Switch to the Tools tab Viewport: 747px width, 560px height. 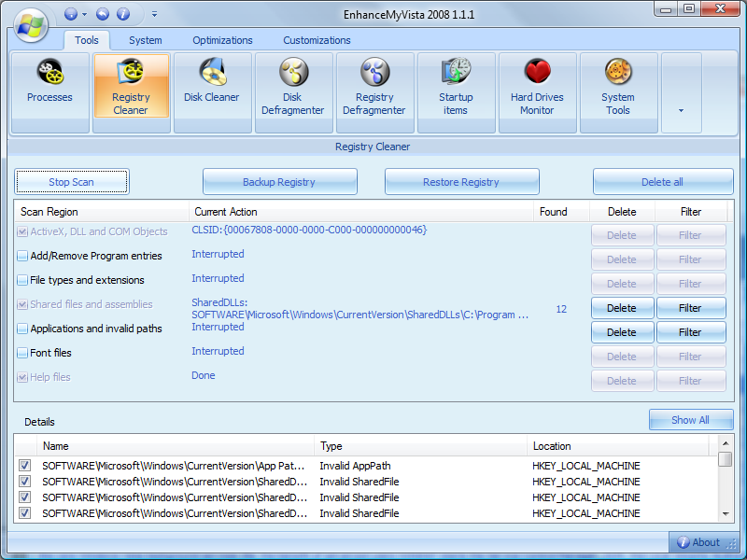[x=87, y=40]
